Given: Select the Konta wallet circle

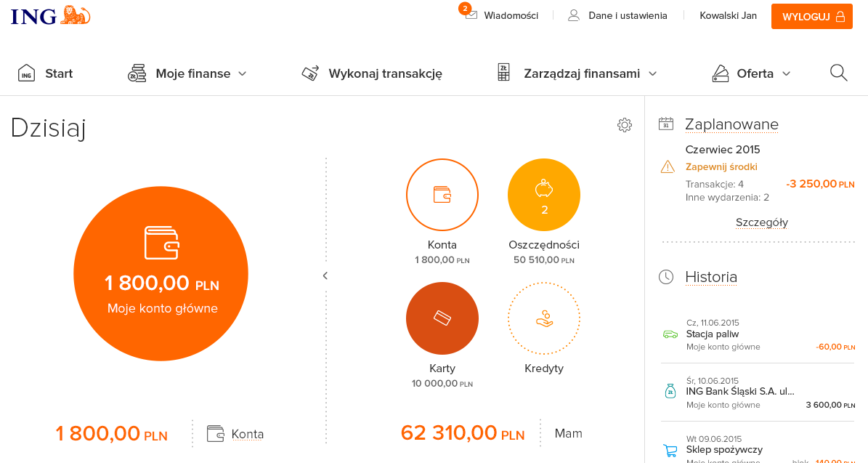Looking at the screenshot, I should (442, 195).
